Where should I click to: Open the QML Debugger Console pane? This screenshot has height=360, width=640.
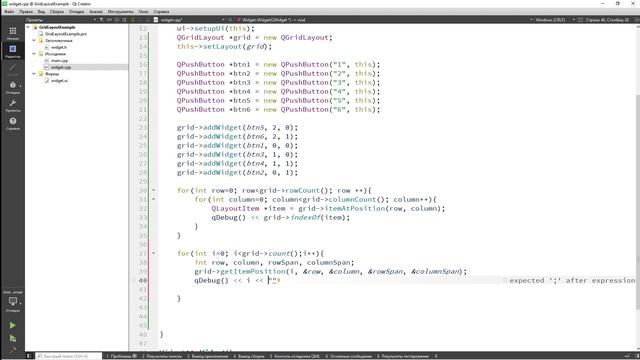(295, 356)
